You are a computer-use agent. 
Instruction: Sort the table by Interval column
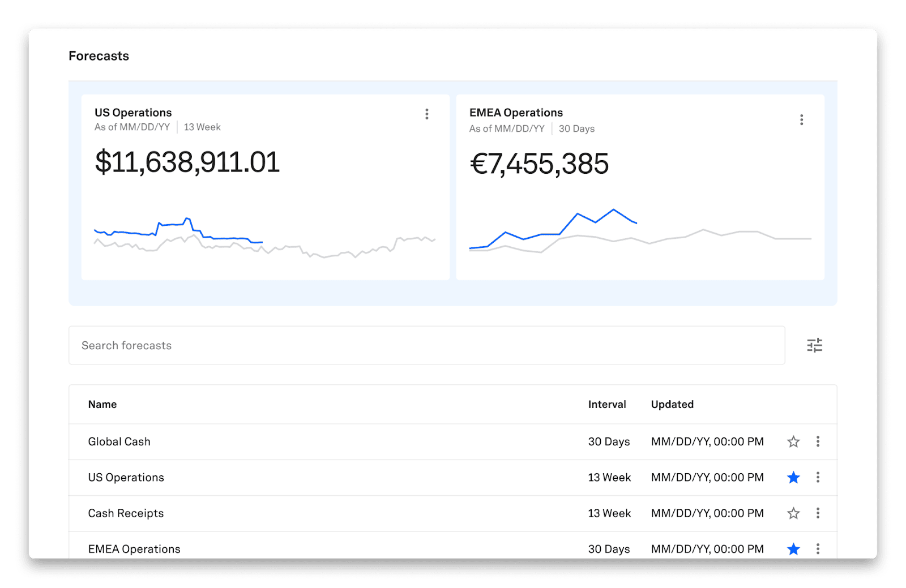click(608, 404)
